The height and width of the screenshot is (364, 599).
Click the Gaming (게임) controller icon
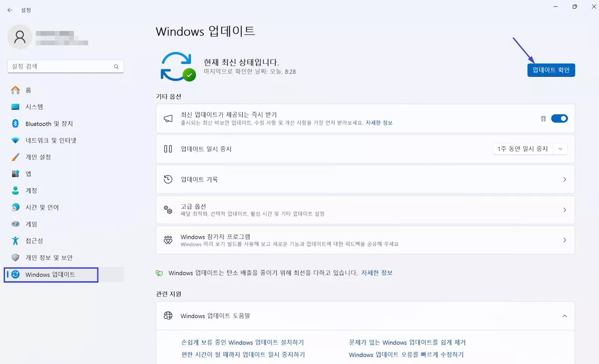click(15, 224)
